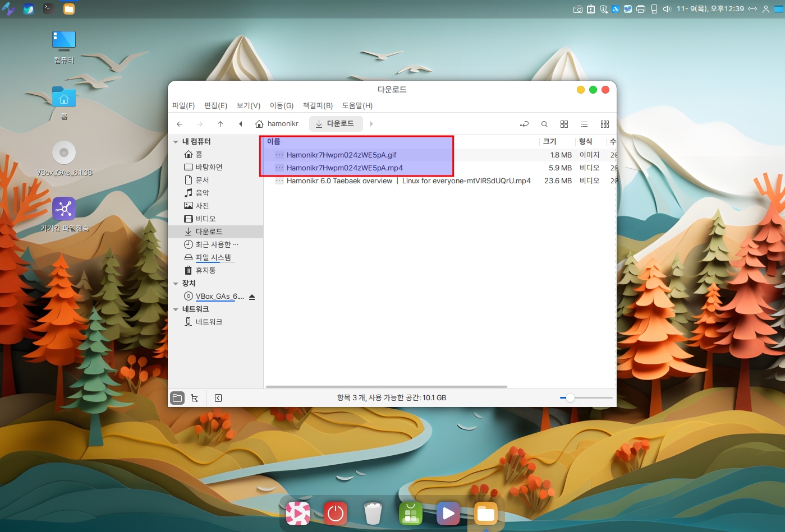The image size is (785, 532).
Task: Hide the sidebar panel
Action: (218, 398)
